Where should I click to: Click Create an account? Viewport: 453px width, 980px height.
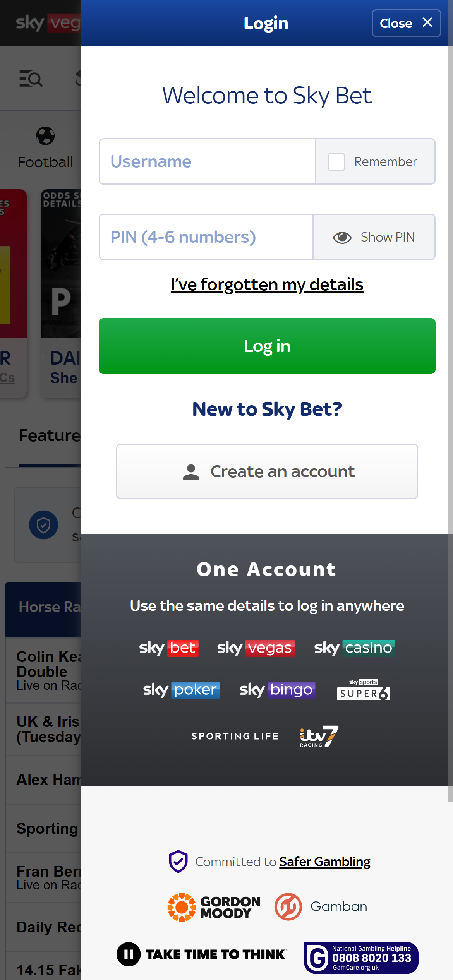[267, 471]
